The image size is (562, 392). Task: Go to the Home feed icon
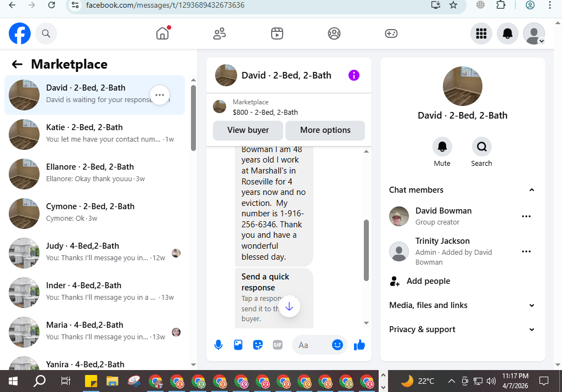pos(162,33)
